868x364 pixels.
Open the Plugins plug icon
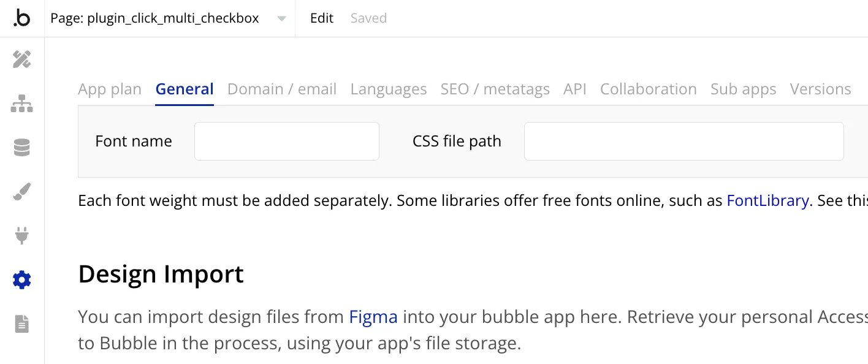[22, 236]
